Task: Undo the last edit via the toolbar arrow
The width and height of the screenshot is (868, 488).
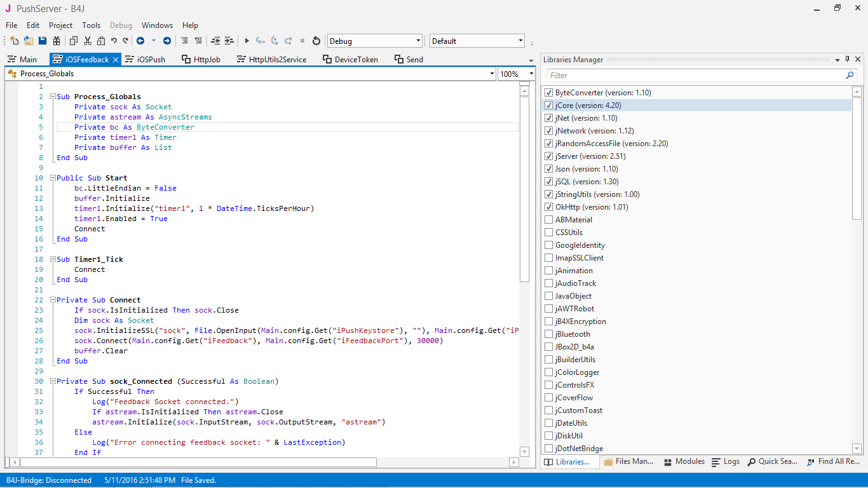Action: point(113,41)
